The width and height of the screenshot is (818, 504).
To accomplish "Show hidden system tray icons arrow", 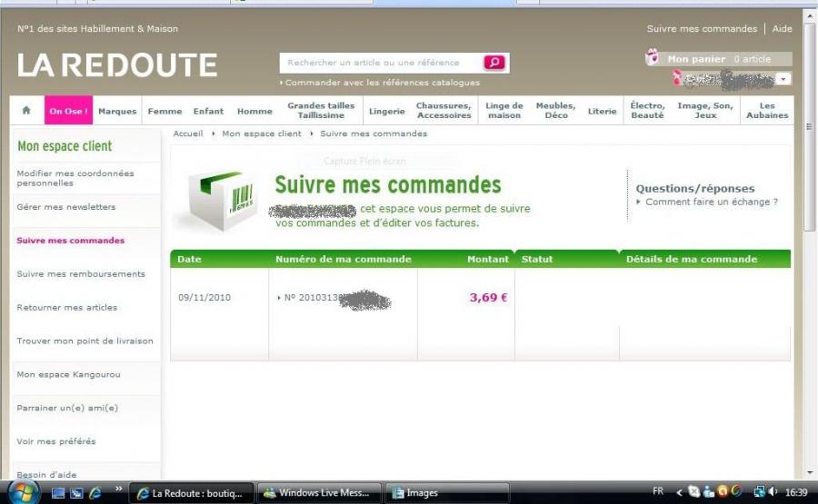I will [679, 492].
